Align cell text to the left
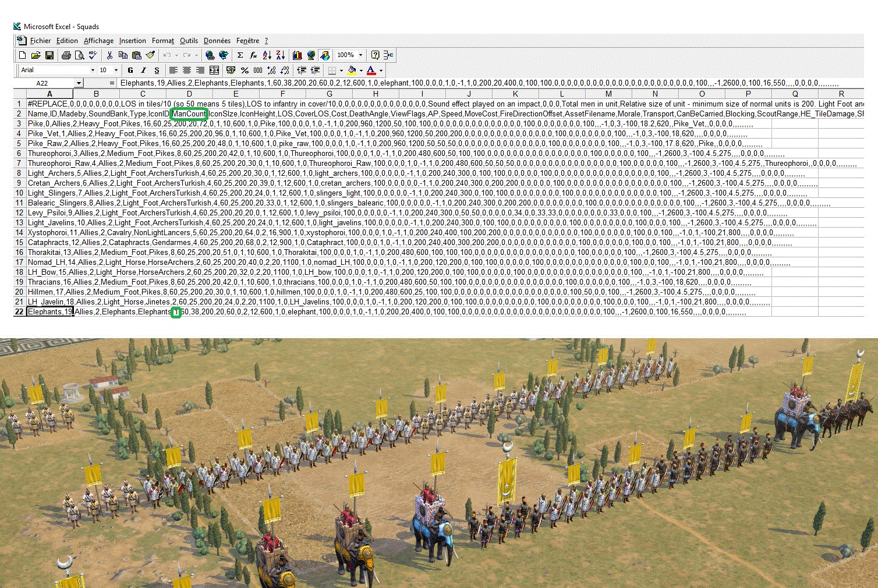The image size is (878, 588). point(173,70)
